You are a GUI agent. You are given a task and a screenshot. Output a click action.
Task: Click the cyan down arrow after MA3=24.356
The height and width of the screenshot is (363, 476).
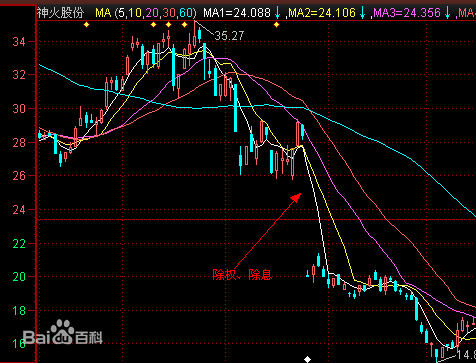pyautogui.click(x=448, y=13)
